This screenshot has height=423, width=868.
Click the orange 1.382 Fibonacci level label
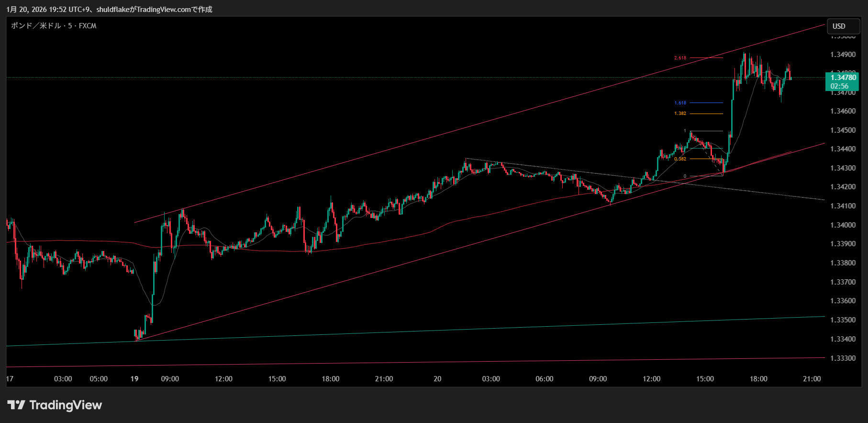(x=680, y=114)
